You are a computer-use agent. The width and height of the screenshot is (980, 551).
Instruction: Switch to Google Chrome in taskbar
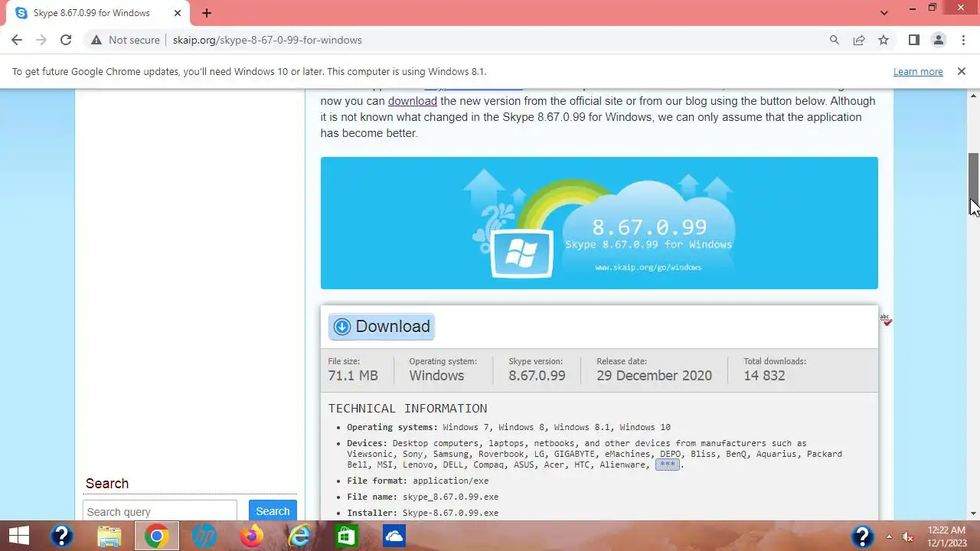pos(156,536)
